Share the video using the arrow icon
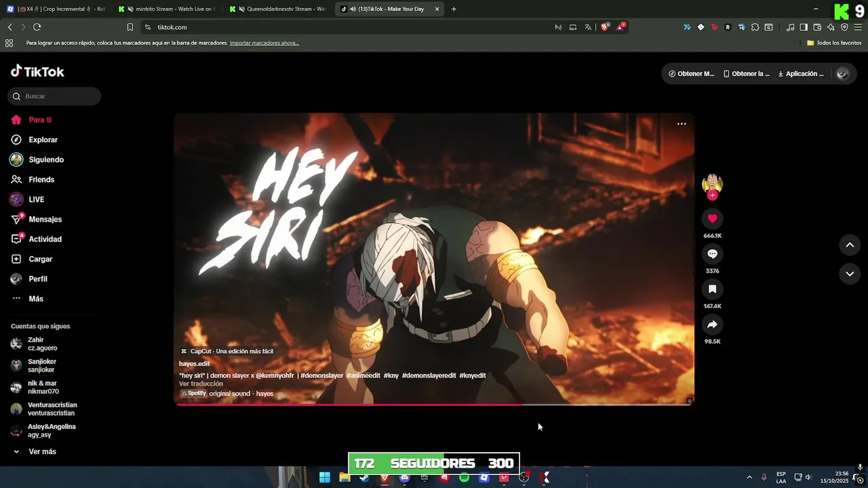The height and width of the screenshot is (488, 868). click(x=712, y=325)
